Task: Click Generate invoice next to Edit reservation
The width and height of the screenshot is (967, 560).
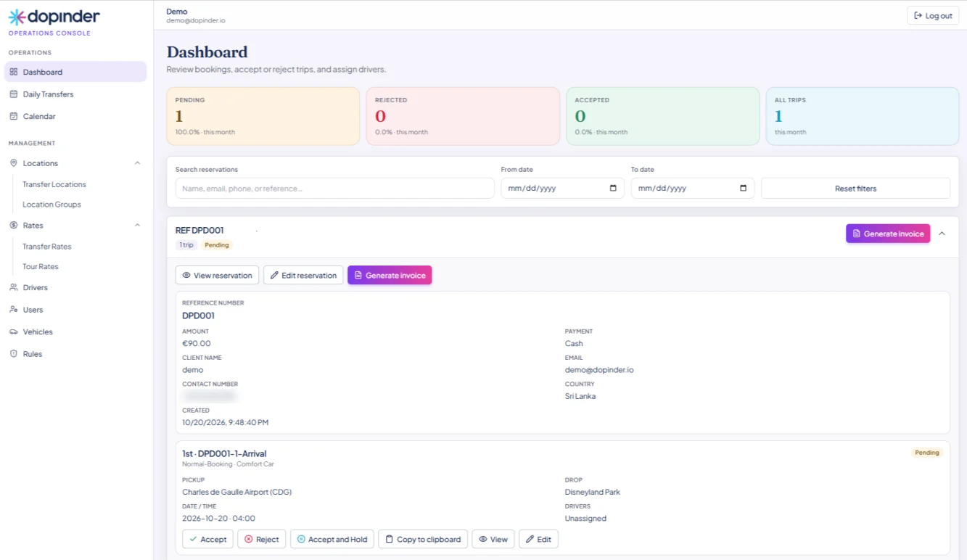Action: click(x=390, y=276)
